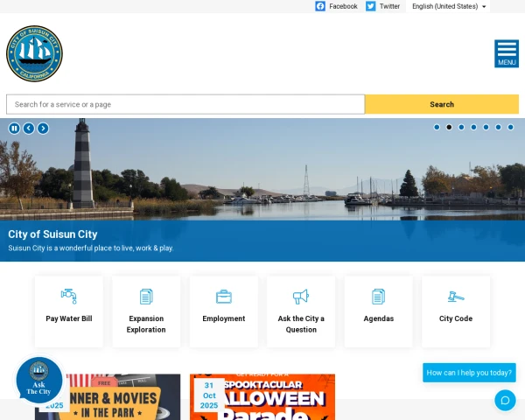Open the Agendas quick link
The height and width of the screenshot is (420, 525).
(x=379, y=311)
